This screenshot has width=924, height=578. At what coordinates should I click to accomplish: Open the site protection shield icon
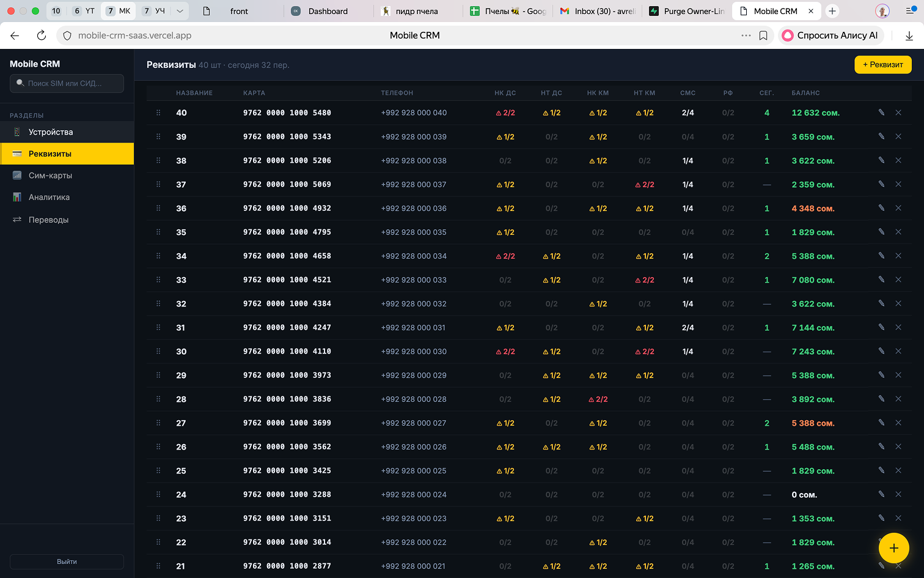67,35
